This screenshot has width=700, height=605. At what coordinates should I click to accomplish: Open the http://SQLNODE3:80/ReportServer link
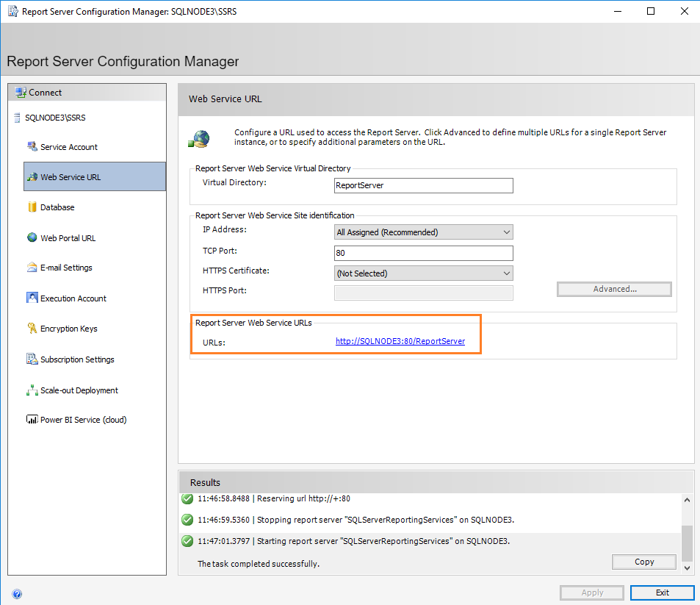pos(400,341)
